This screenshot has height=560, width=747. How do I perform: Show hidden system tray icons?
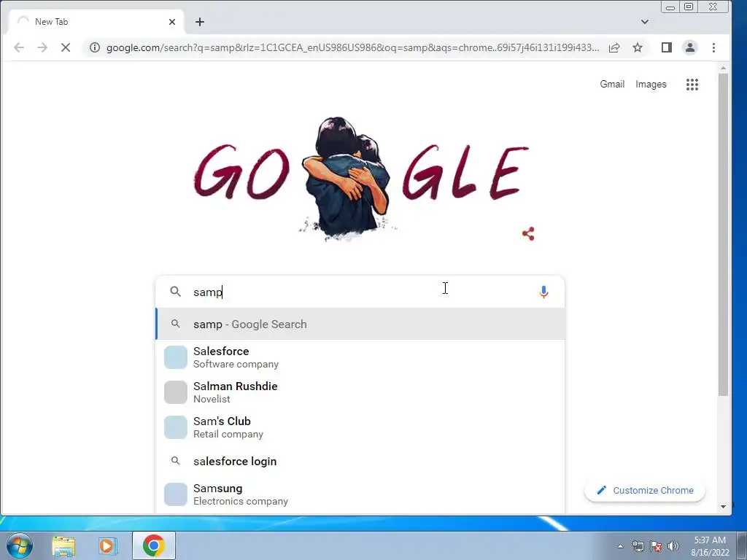pos(620,546)
